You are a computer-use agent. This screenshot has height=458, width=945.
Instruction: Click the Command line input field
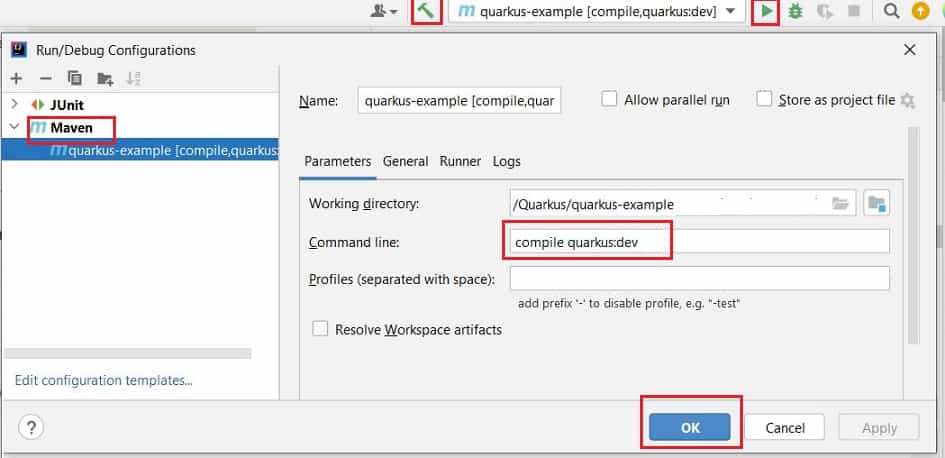(699, 242)
